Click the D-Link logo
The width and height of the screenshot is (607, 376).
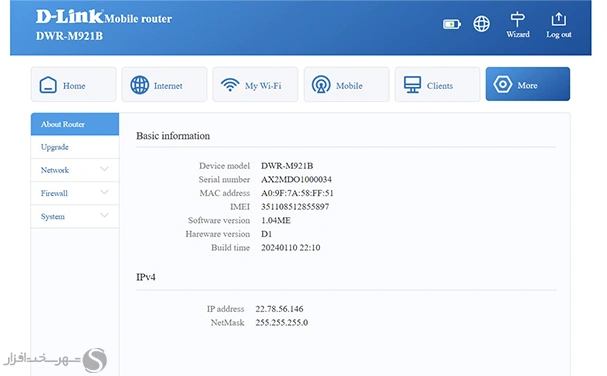tap(70, 17)
